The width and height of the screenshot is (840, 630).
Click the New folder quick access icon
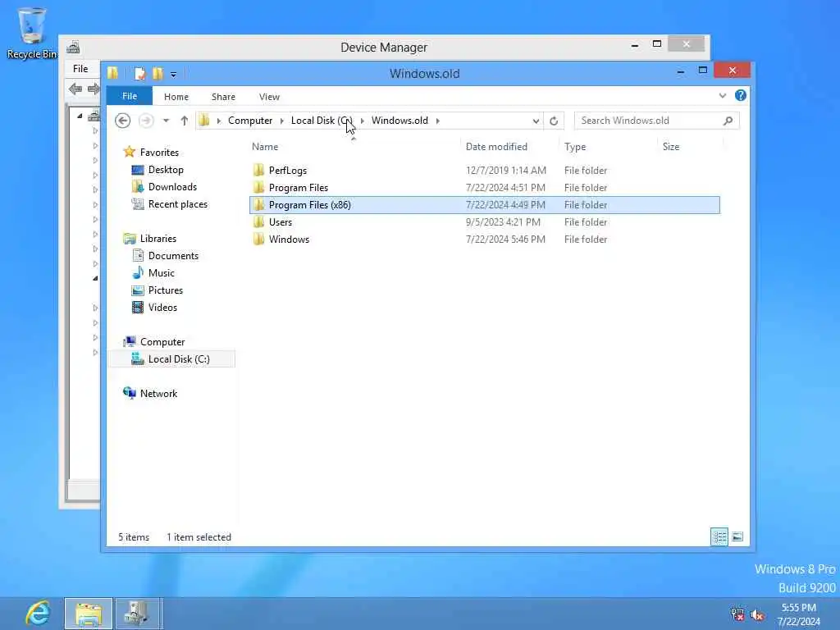click(157, 74)
